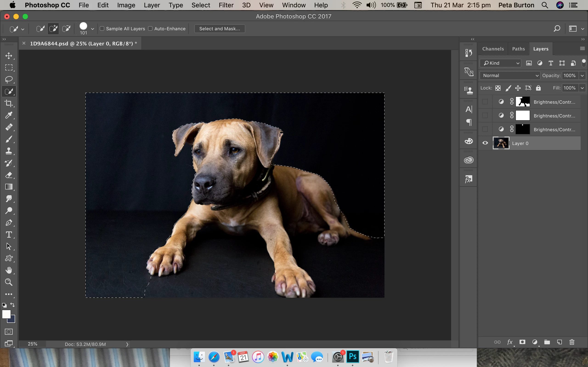
Task: Select the Eyedropper tool
Action: tap(9, 115)
